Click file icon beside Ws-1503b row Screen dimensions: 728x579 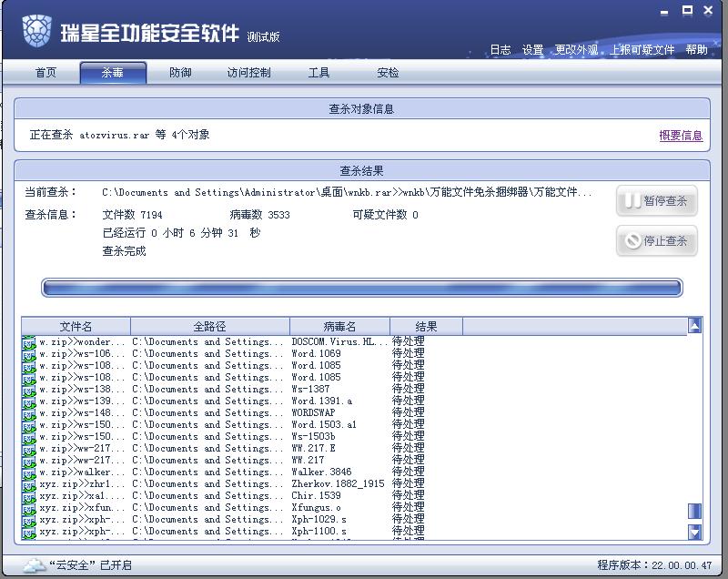coord(29,437)
